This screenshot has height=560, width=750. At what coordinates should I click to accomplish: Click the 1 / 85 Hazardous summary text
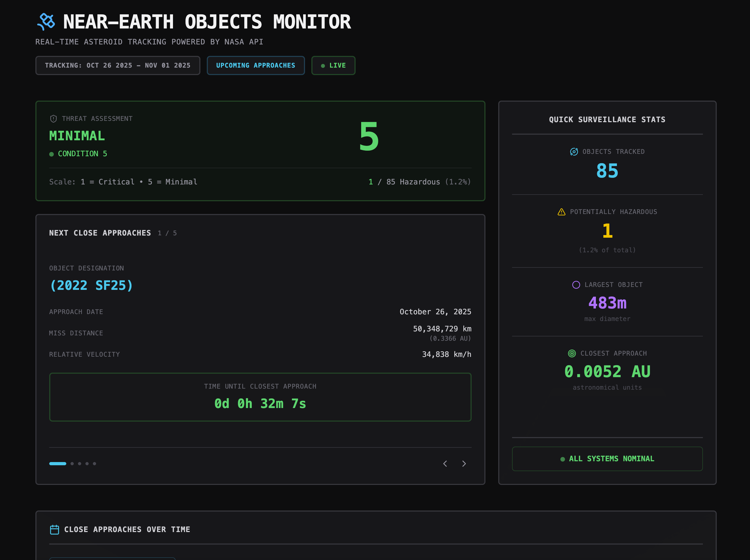(x=419, y=182)
